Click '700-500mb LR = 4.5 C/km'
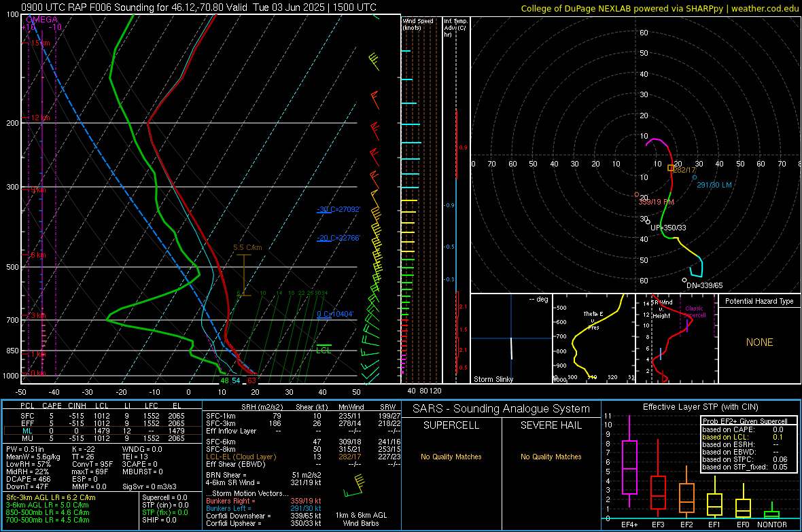 click(48, 520)
